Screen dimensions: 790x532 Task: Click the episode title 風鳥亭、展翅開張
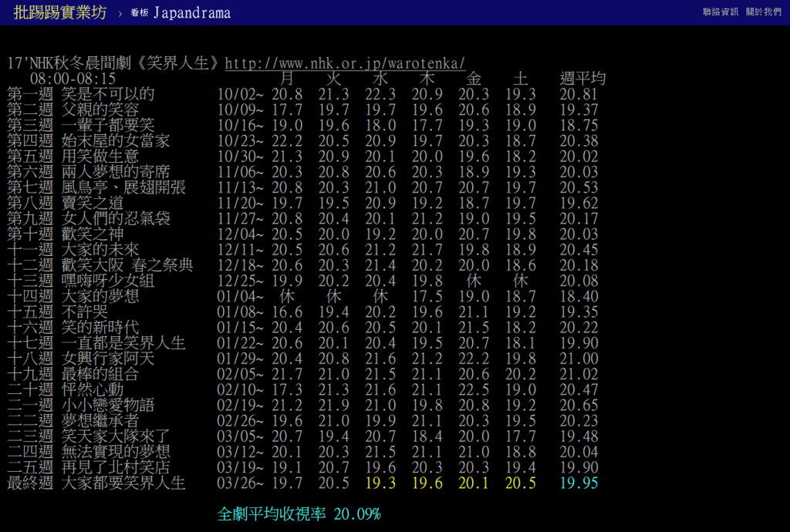[123, 187]
